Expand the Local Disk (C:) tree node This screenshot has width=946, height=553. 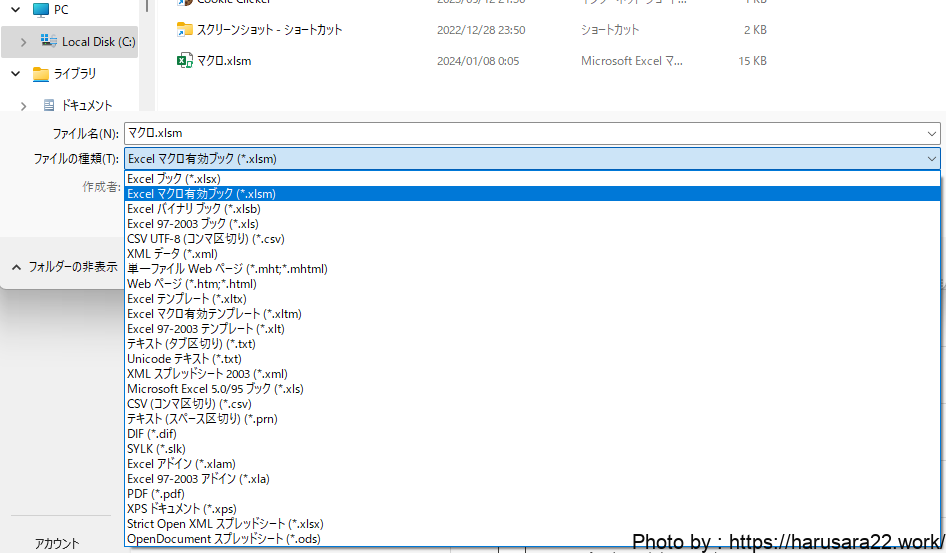[x=23, y=42]
